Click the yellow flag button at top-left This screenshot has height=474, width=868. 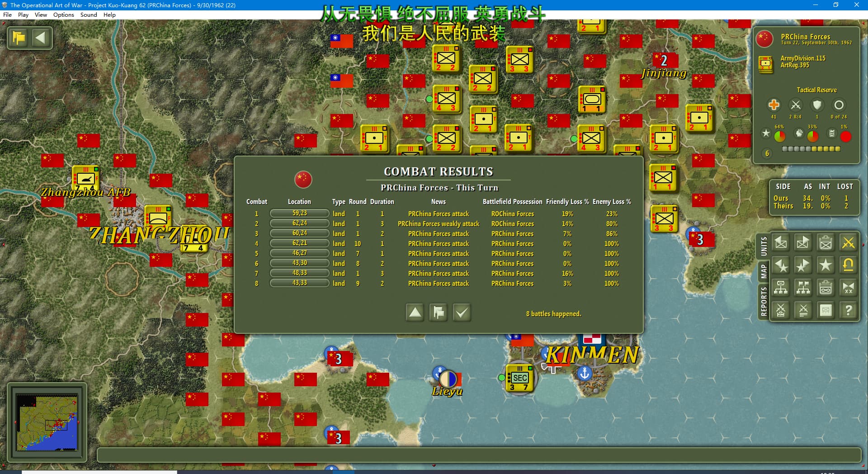click(19, 38)
